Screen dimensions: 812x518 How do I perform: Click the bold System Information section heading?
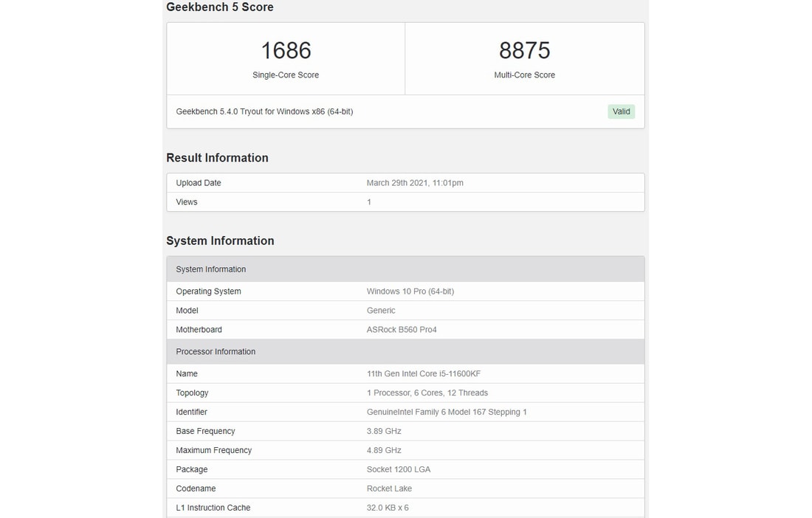(220, 241)
